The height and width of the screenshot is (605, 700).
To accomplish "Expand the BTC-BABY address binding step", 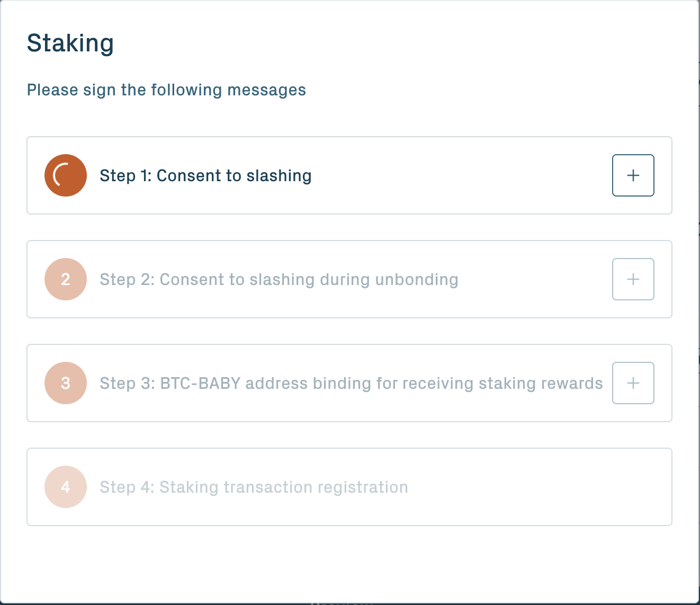I will (633, 383).
